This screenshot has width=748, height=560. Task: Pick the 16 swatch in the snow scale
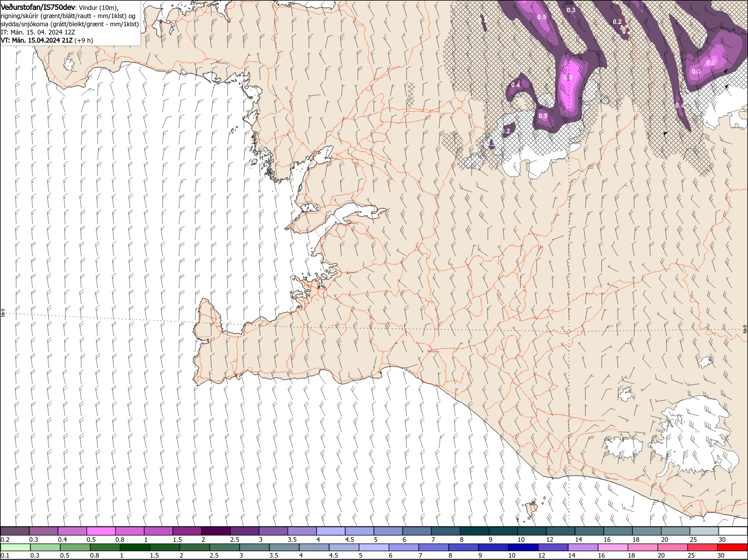point(618,531)
